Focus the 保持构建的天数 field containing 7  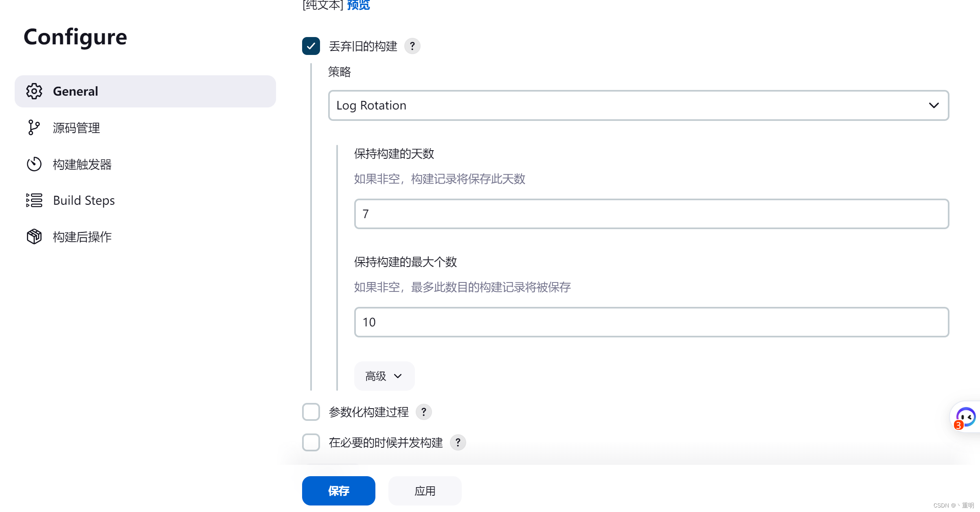651,214
